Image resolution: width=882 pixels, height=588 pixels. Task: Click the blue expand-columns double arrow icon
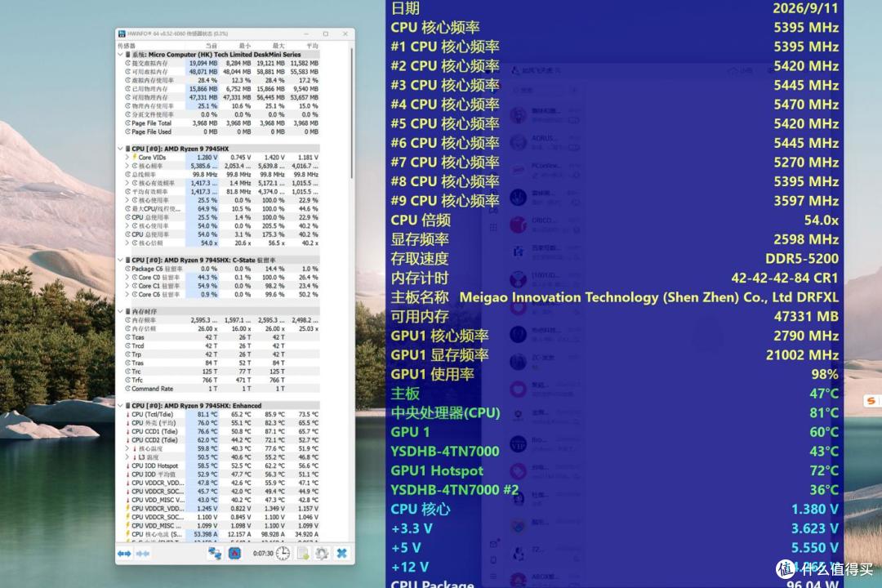point(124,554)
